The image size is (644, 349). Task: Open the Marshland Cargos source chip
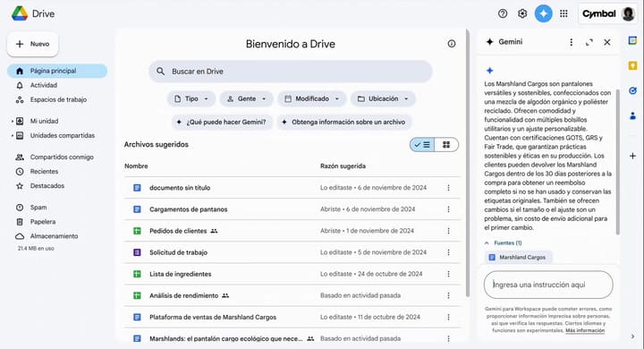(518, 258)
